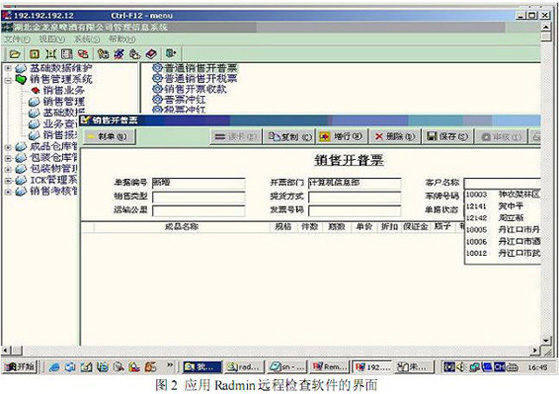
Task: Expand the 成品仓库管 tree node
Action: coord(8,147)
